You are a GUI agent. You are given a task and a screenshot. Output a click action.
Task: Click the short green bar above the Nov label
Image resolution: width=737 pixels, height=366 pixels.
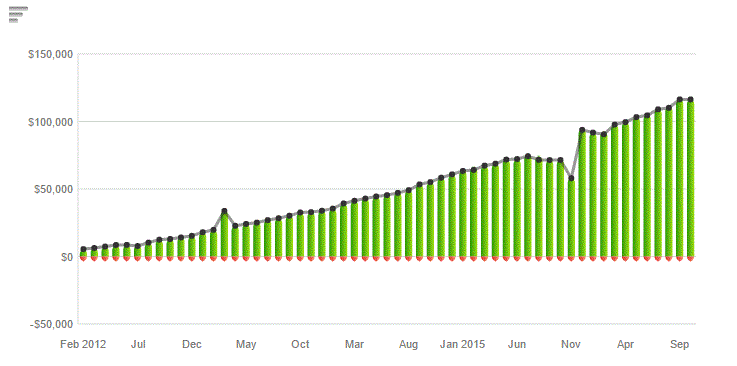pyautogui.click(x=571, y=218)
